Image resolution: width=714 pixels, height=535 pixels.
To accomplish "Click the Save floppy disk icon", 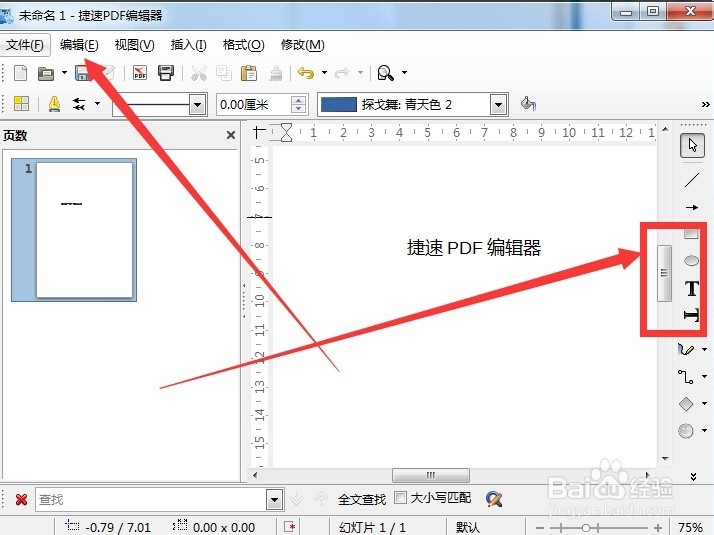I will (x=82, y=73).
